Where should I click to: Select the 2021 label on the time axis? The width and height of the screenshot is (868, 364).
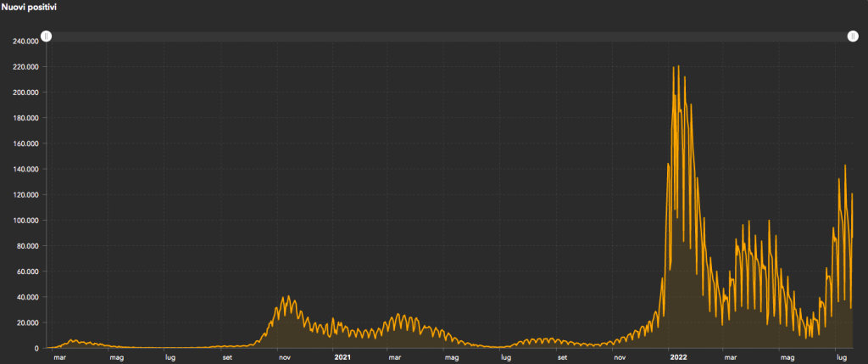[x=343, y=358]
